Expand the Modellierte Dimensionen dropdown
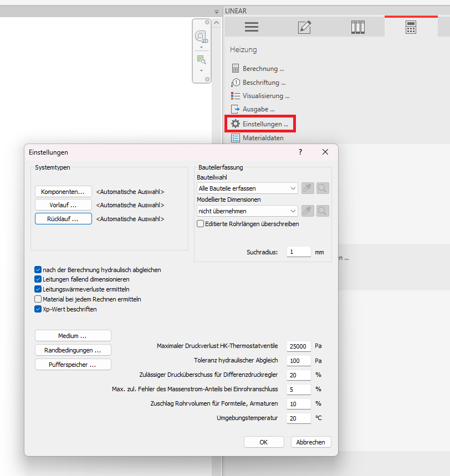 point(247,211)
